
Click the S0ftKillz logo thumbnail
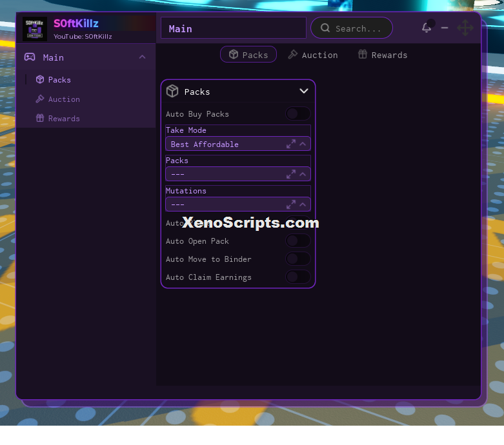coord(35,29)
